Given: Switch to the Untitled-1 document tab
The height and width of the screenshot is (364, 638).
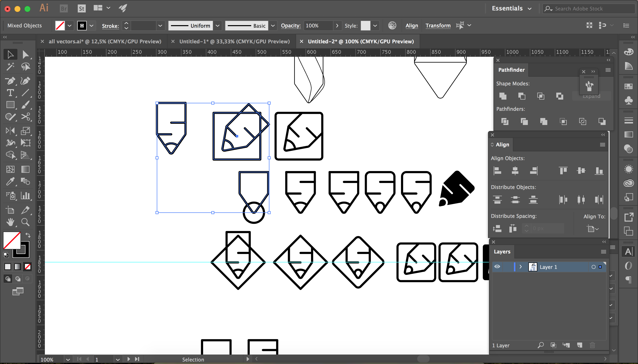Looking at the screenshot, I should click(234, 42).
